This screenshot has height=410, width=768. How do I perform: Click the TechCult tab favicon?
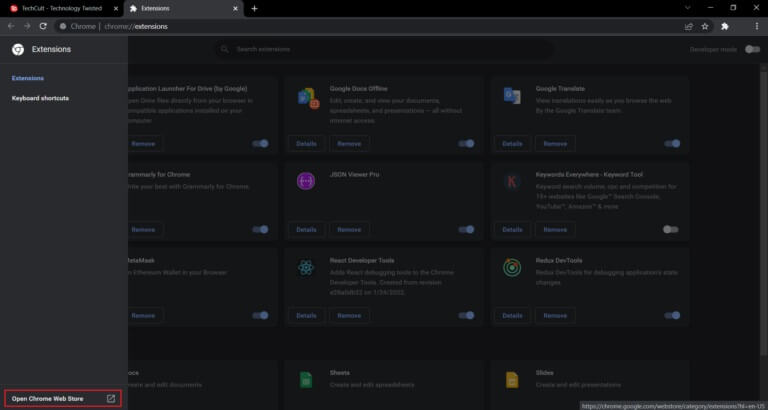(14, 8)
